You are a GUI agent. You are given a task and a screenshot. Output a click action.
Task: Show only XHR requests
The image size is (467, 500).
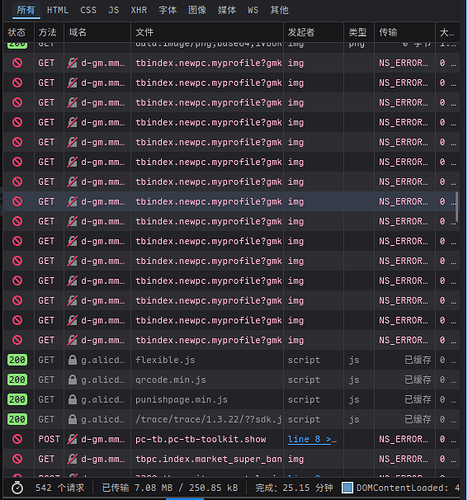[139, 10]
